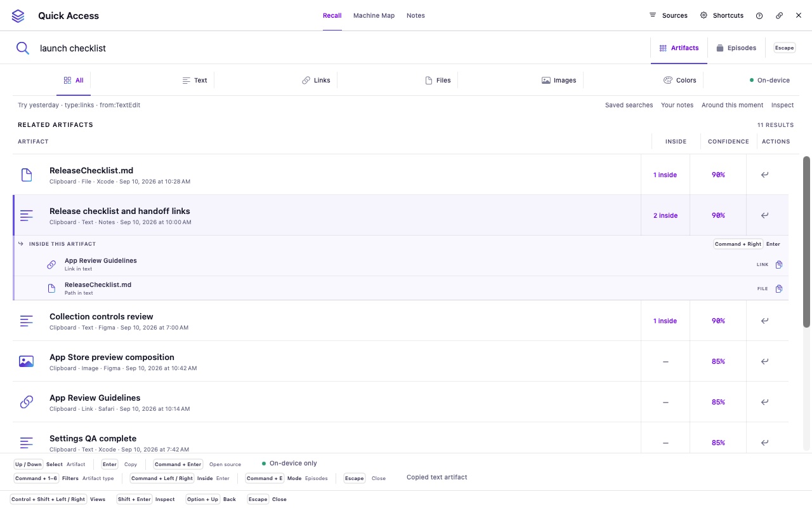Image resolution: width=812 pixels, height=508 pixels.
Task: Expand the 1 inside of ReleaseChecklist.md
Action: (665, 175)
